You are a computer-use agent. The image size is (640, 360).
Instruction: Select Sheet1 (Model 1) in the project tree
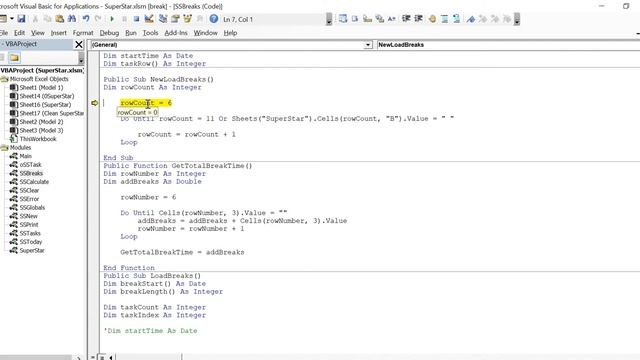click(41, 88)
